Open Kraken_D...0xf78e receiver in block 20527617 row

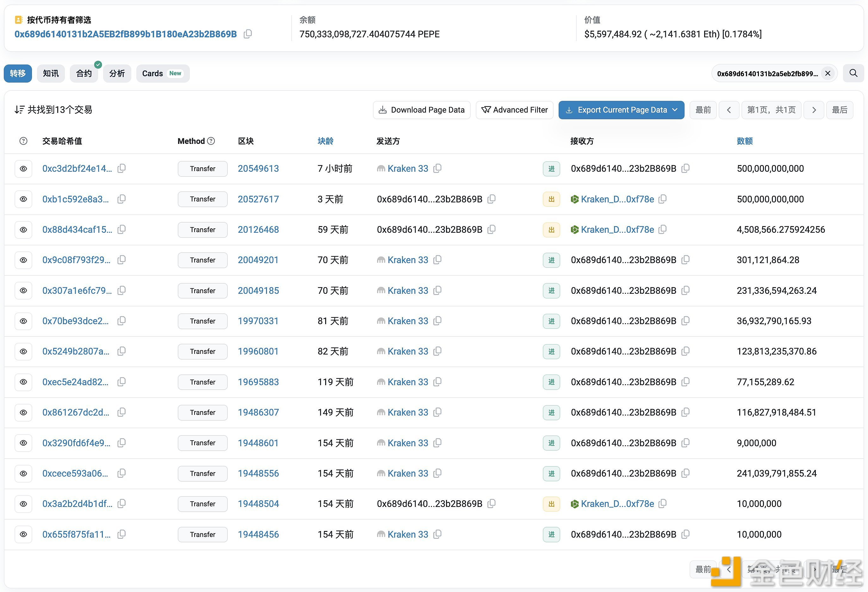coord(617,199)
